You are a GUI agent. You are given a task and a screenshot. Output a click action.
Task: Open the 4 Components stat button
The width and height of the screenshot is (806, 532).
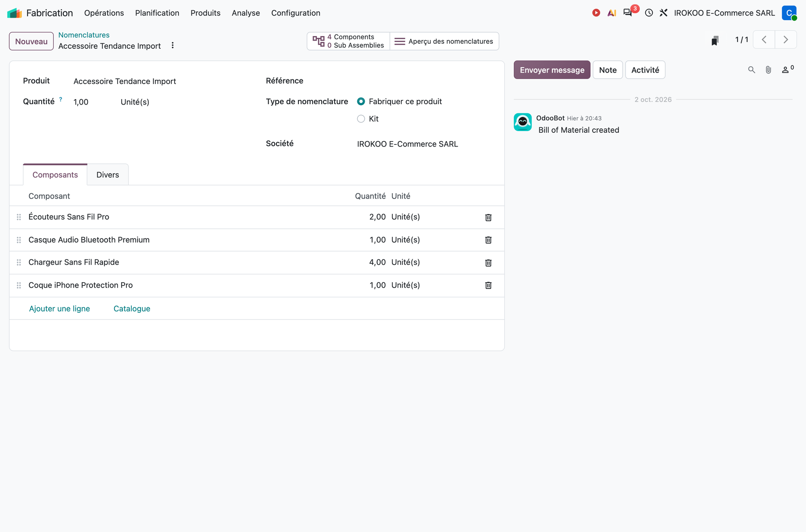[x=348, y=41]
